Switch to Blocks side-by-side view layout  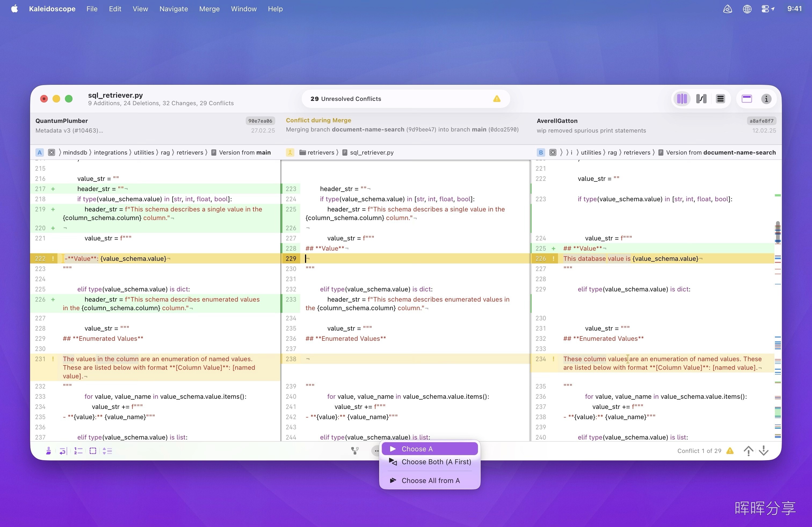point(682,99)
